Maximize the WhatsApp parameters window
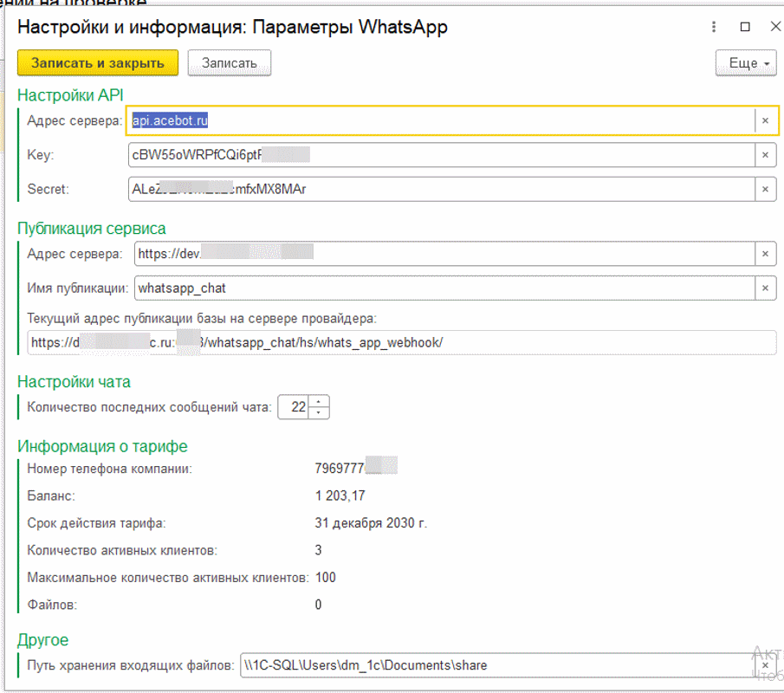 pyautogui.click(x=745, y=27)
